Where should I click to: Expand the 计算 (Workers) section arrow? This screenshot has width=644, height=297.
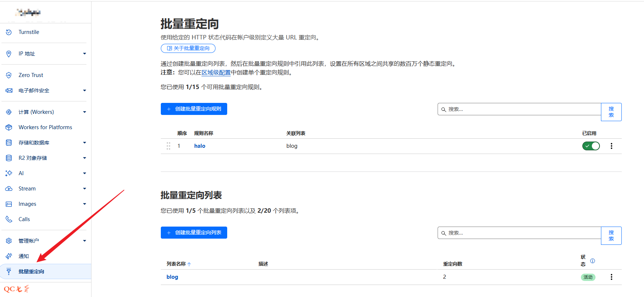tap(84, 112)
